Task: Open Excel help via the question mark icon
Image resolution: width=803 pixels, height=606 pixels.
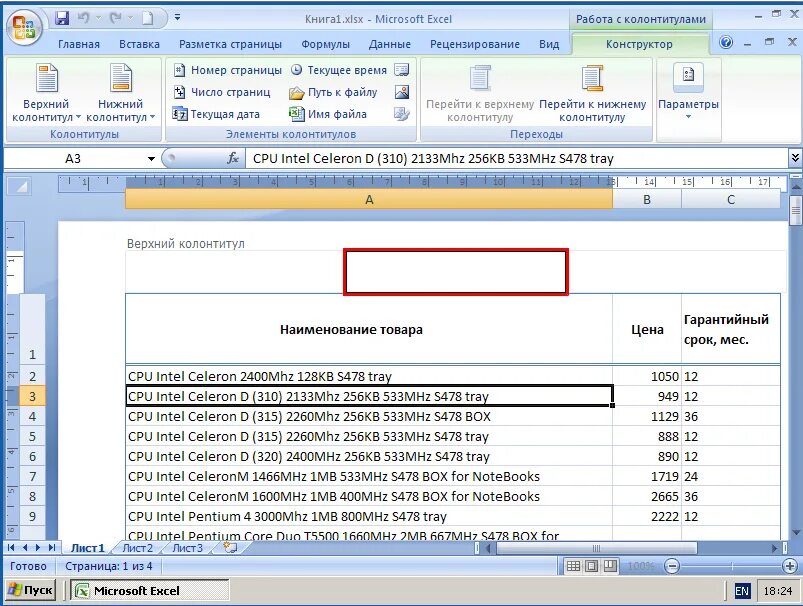Action: point(726,43)
